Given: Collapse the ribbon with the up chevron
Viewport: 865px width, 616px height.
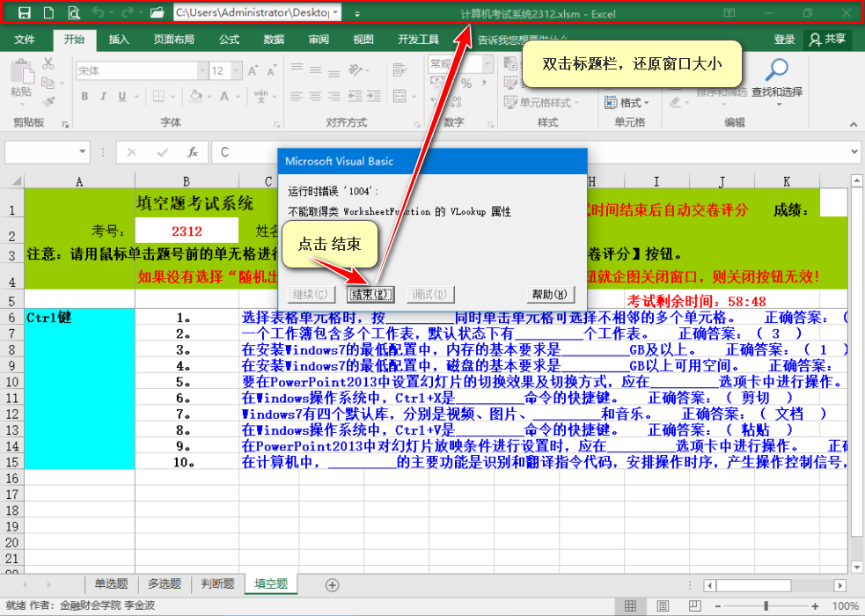Looking at the screenshot, I should (x=854, y=125).
